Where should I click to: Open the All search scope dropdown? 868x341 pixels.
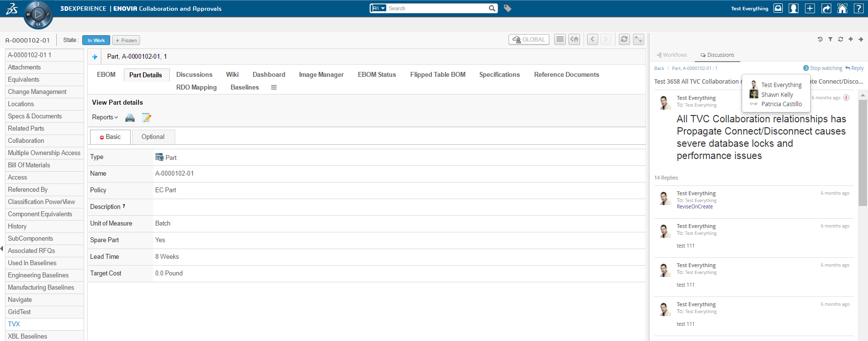click(378, 8)
